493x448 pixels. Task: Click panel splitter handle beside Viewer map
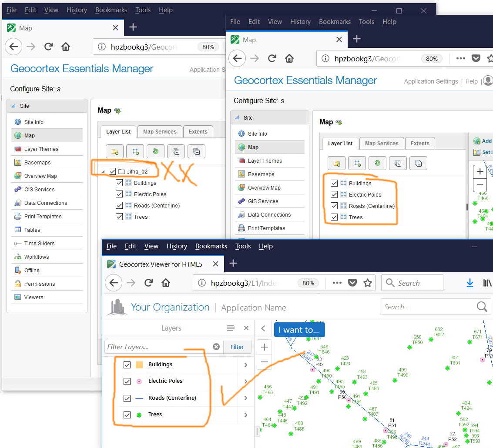pos(257,431)
